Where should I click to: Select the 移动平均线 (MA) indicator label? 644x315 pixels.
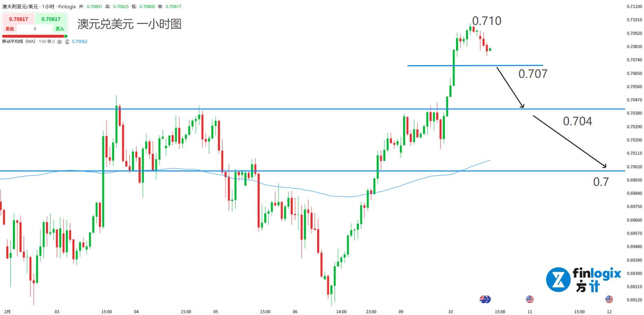[19, 41]
